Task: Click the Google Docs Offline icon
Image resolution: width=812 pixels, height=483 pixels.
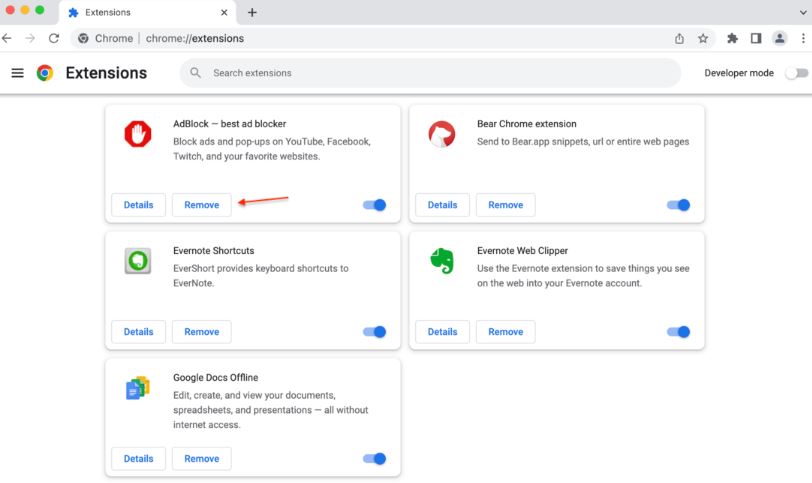Action: click(138, 388)
